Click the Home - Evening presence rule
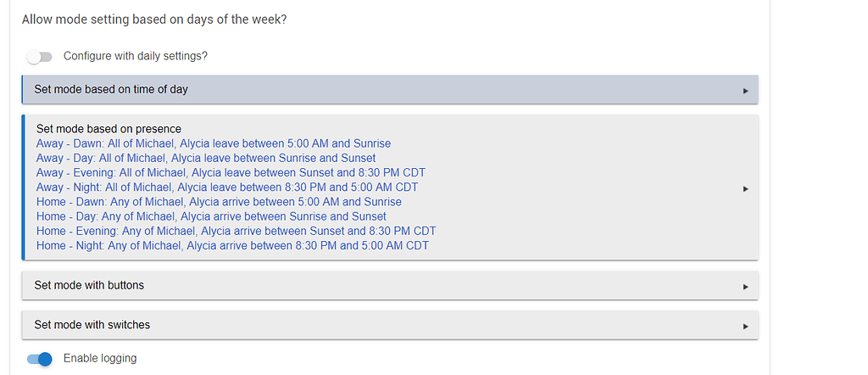This screenshot has width=868, height=375. coord(236,231)
